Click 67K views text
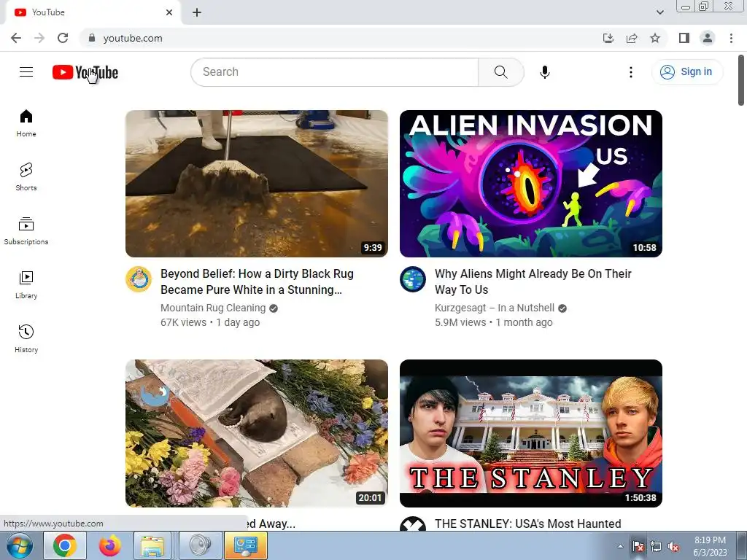 [183, 322]
